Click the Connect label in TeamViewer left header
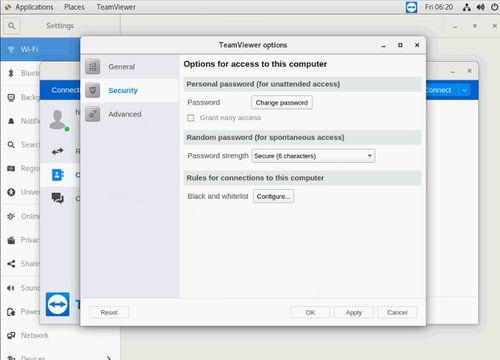Screen dimensions: 500x360 pyautogui.click(x=65, y=90)
